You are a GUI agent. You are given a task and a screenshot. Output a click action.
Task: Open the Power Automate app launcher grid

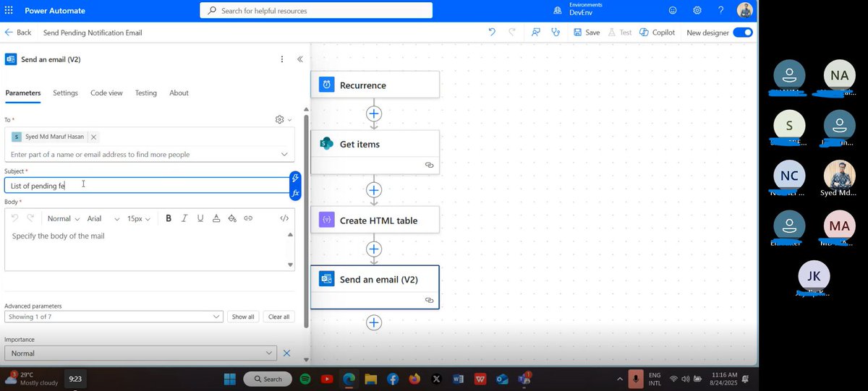[9, 11]
